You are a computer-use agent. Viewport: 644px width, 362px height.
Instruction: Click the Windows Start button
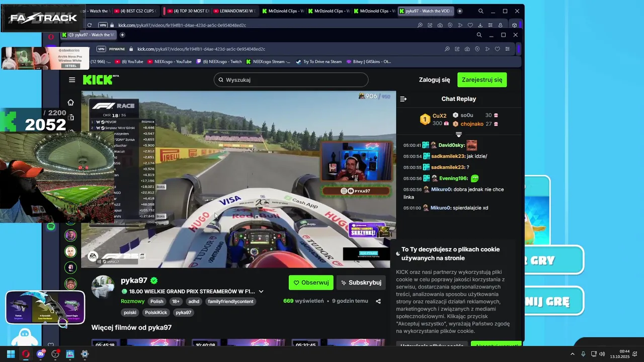[11, 354]
